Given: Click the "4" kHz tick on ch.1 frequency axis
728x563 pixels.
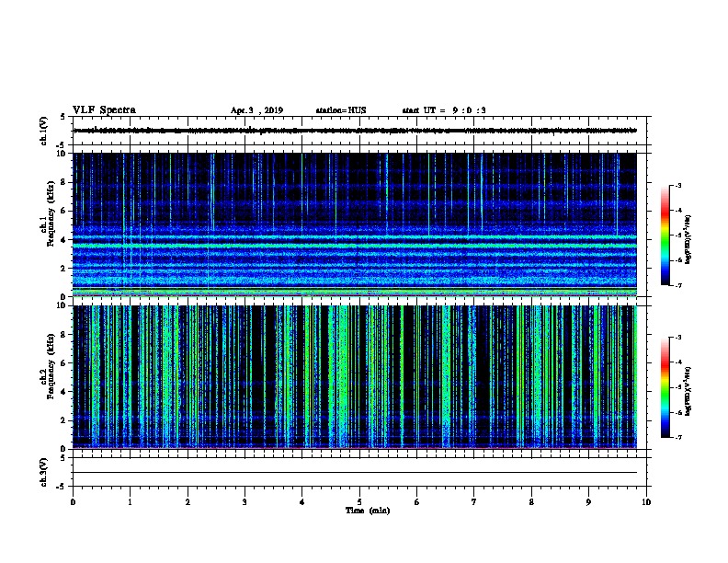Looking at the screenshot, I should click(65, 239).
